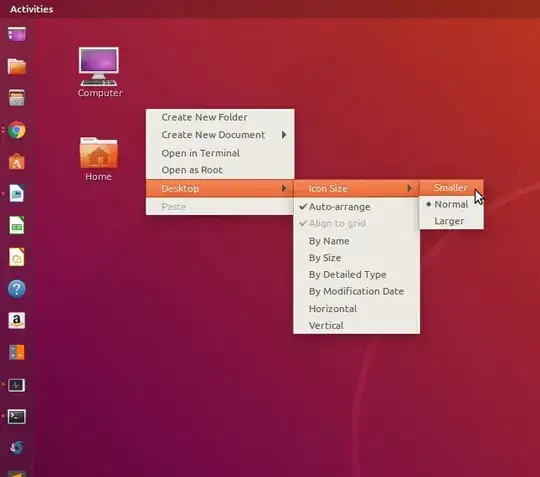Select the Normal icon size option
540x477 pixels.
451,204
